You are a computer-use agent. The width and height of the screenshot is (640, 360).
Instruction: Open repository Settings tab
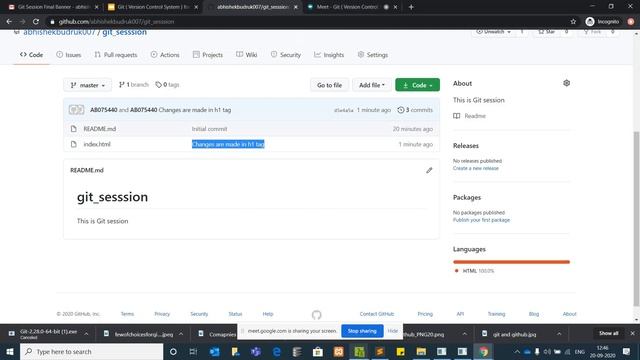373,55
